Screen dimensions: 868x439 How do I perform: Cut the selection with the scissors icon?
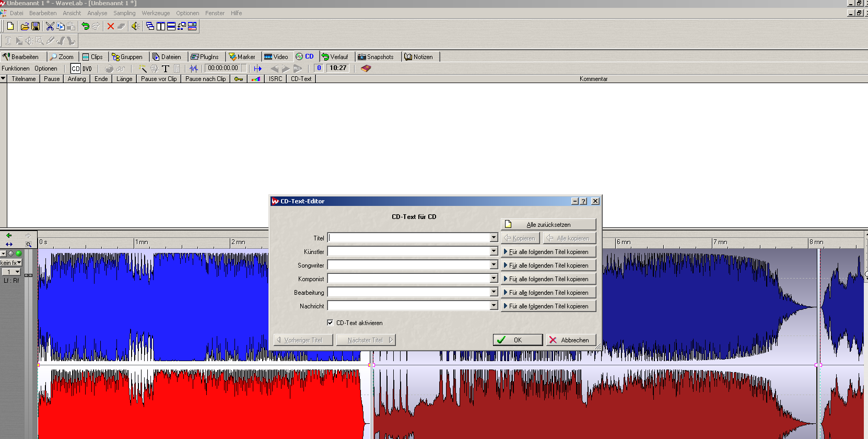pos(50,26)
